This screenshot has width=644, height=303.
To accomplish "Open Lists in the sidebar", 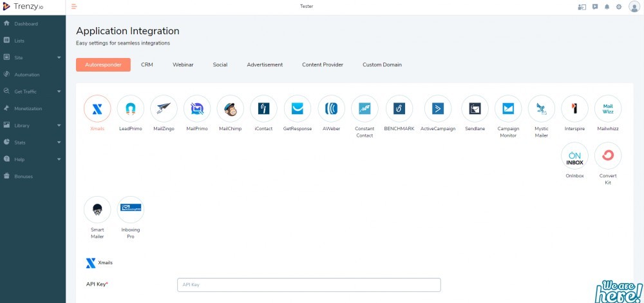I will [33, 41].
